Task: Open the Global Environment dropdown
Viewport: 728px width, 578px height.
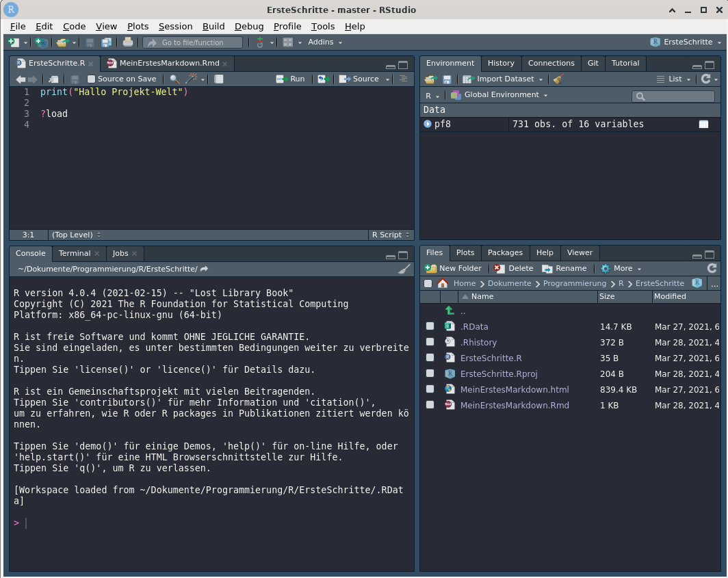Action: (499, 94)
